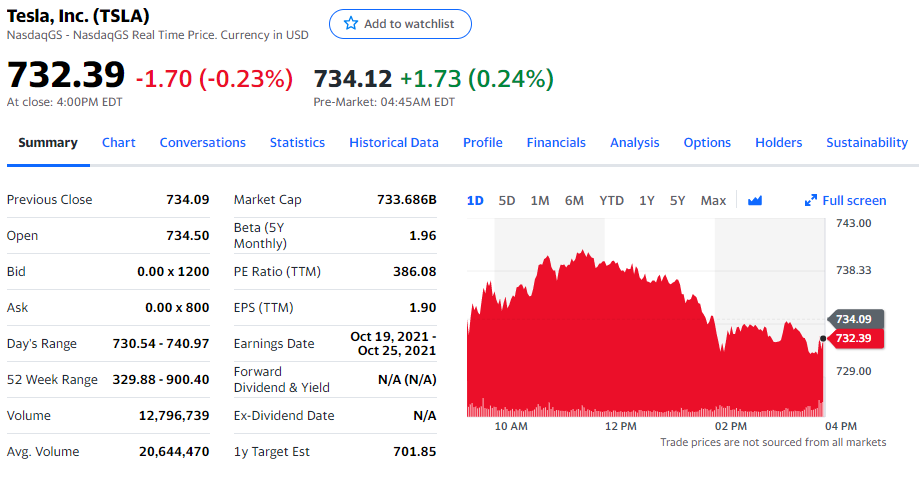Image resolution: width=919 pixels, height=492 pixels.
Task: Click the 52 Week Range value
Action: pyautogui.click(x=161, y=379)
